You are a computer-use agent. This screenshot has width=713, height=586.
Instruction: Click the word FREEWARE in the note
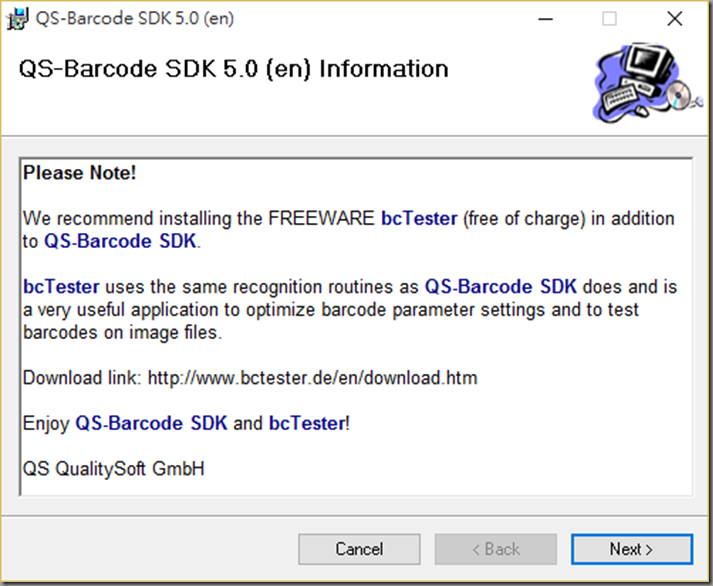321,218
